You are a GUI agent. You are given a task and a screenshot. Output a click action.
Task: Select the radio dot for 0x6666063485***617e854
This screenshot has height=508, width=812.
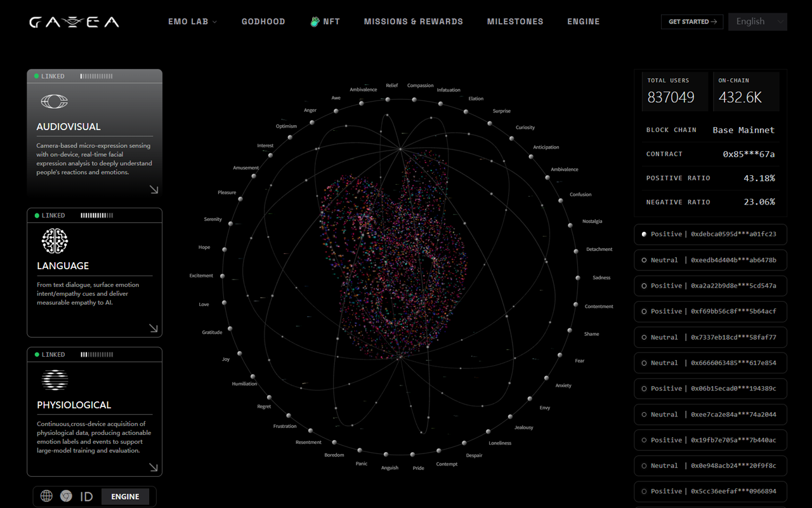coord(644,363)
